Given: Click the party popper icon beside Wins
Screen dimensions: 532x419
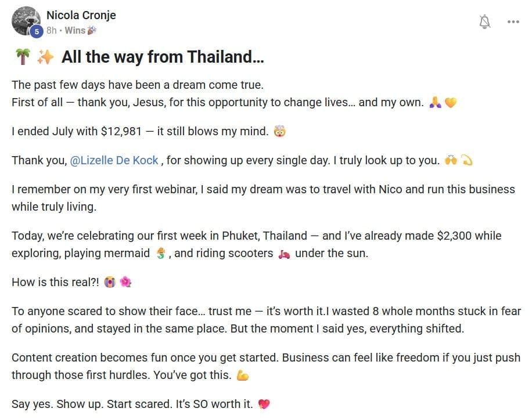Looking at the screenshot, I should click(x=92, y=31).
